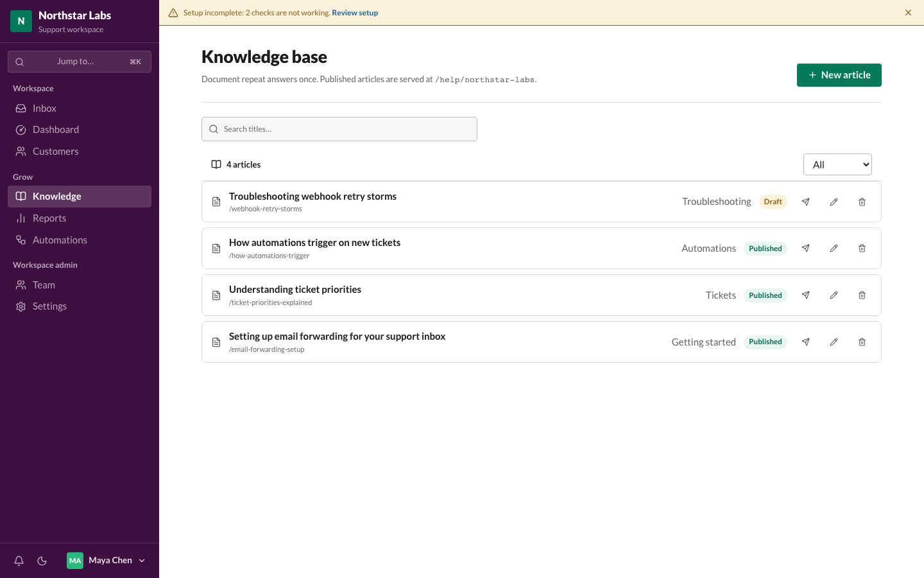This screenshot has height=578, width=924.
Task: Click the Northstar Labs workspace logo
Action: 21,21
